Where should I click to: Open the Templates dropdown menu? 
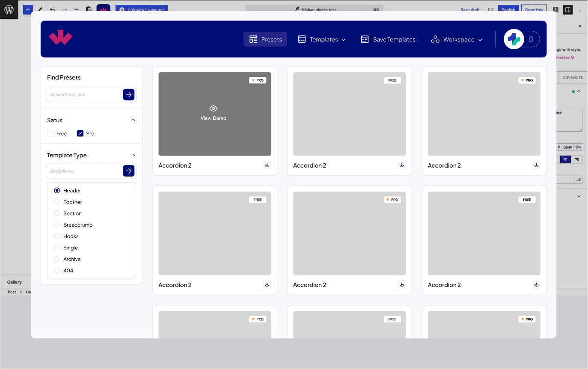point(322,39)
